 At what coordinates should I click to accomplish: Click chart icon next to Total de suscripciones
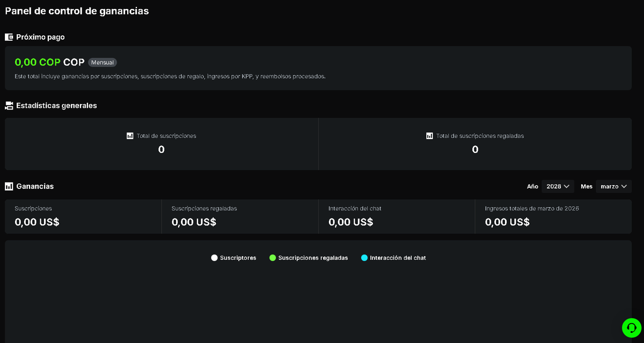pos(130,136)
